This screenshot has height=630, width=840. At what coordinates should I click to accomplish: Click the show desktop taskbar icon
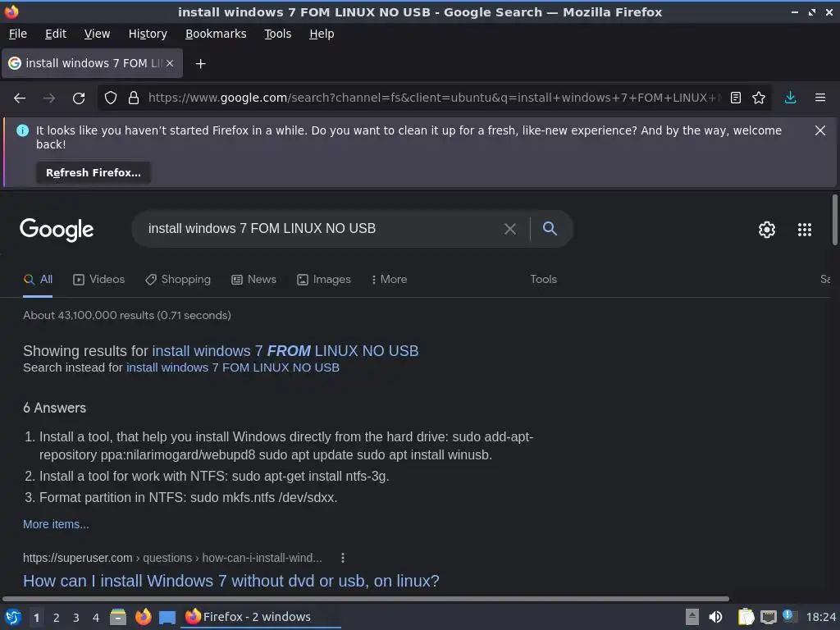coord(167,617)
